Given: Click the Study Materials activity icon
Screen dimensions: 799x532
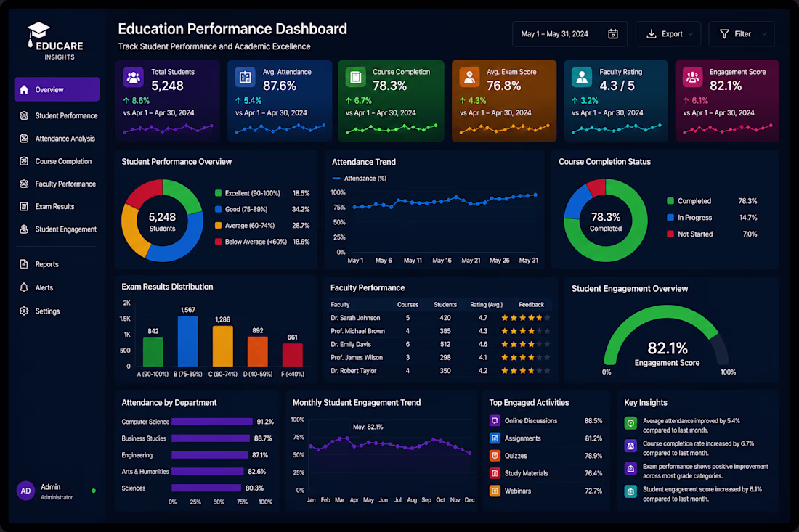Looking at the screenshot, I should (x=495, y=473).
